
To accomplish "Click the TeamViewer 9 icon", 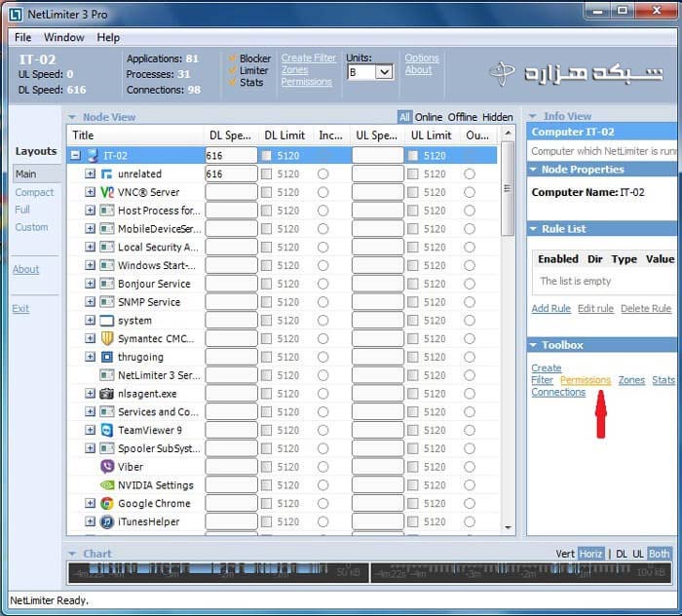I will pos(107,430).
